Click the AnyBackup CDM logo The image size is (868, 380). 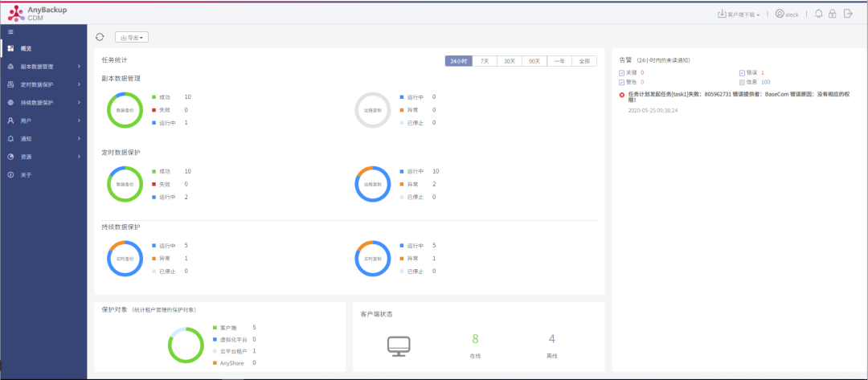[x=38, y=14]
